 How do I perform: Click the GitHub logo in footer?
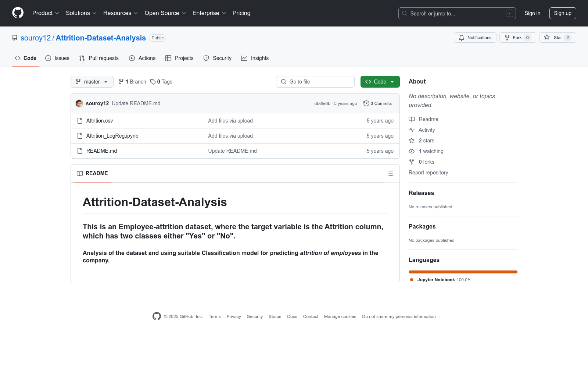click(x=157, y=316)
